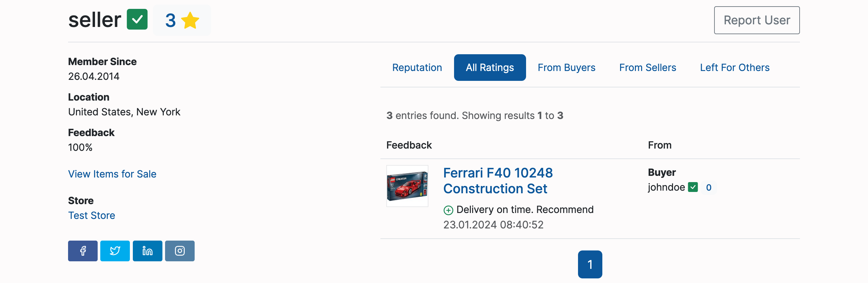Click johndoe's rating count 0

tap(708, 188)
